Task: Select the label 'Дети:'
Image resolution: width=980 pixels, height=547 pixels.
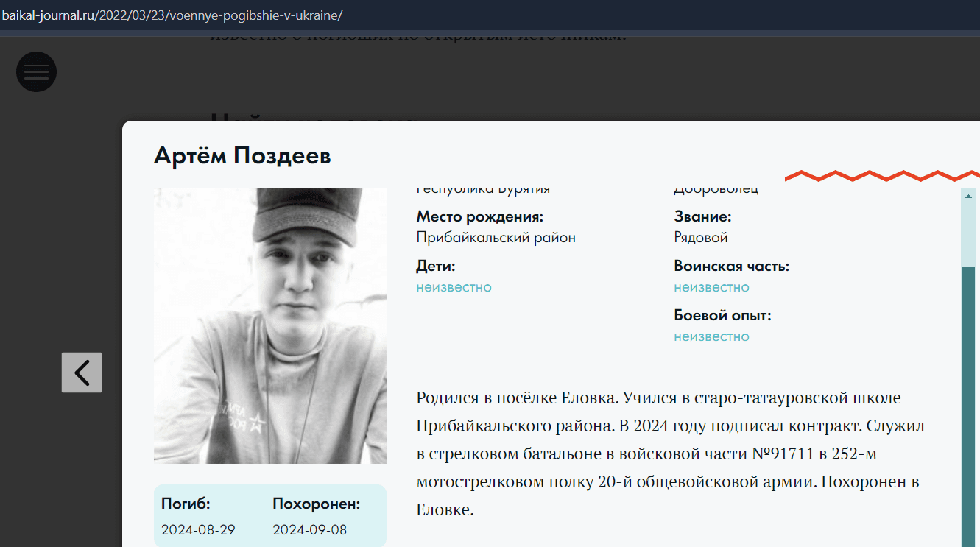Action: (x=436, y=267)
